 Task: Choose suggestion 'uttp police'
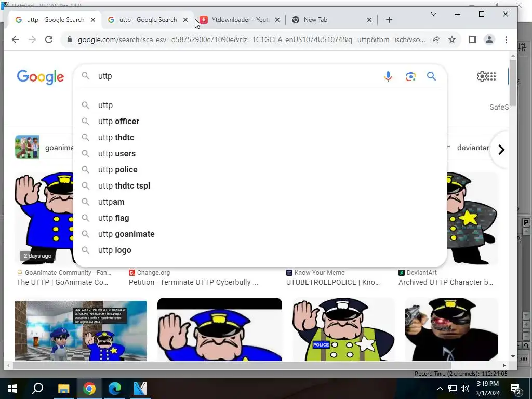[x=260, y=170]
